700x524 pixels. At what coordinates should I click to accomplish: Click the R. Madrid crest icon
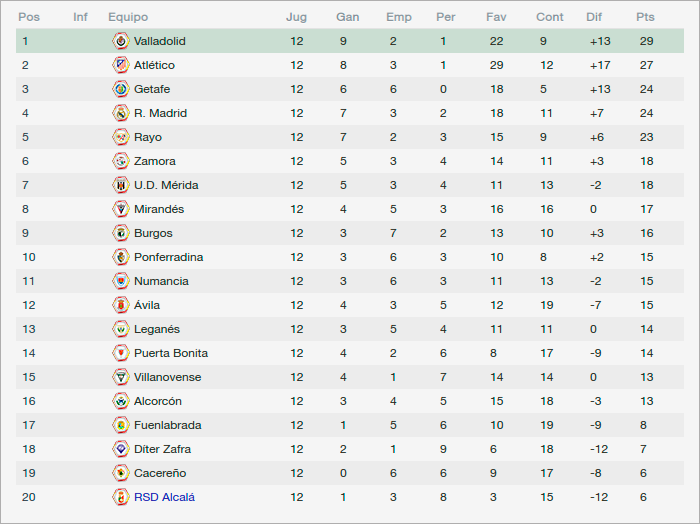[x=121, y=113]
